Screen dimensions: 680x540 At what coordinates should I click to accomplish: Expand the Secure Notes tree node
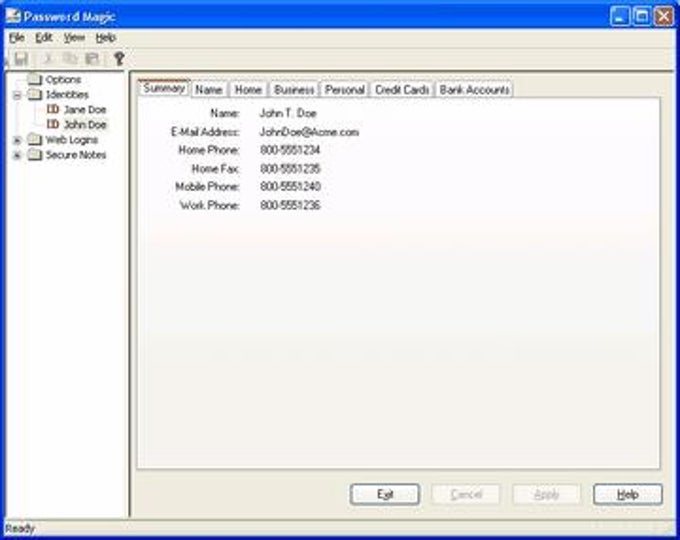[17, 155]
